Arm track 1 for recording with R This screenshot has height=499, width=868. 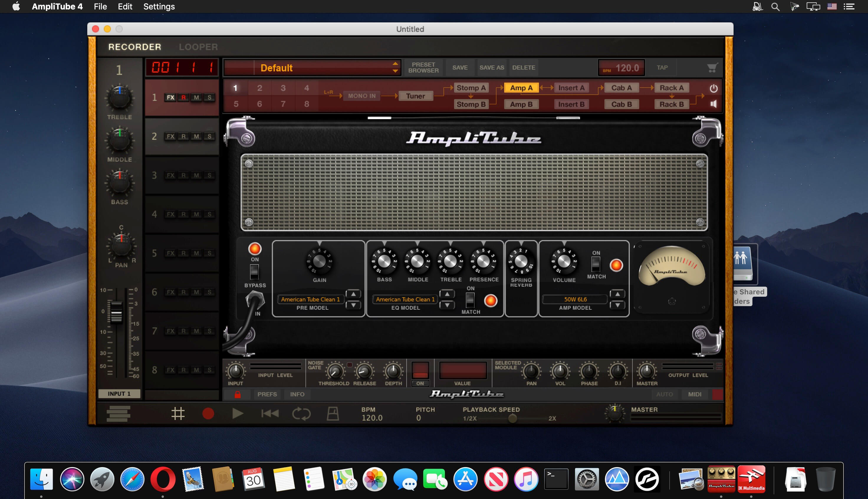click(184, 97)
